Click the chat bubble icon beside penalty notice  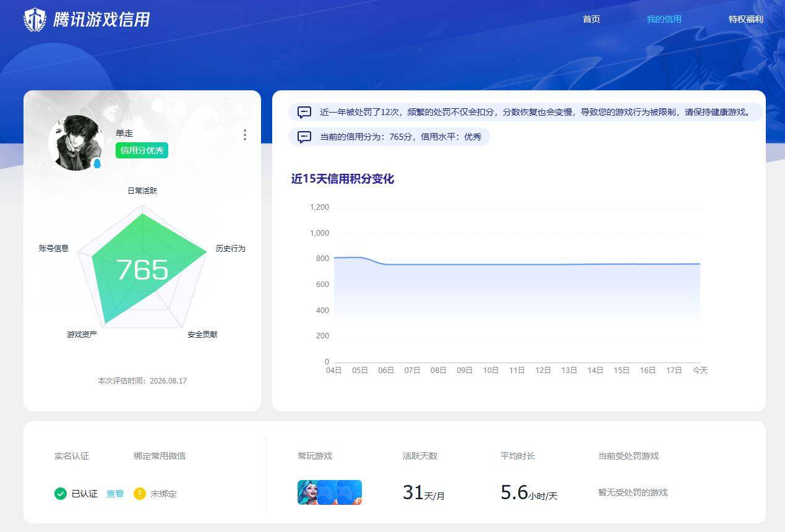click(304, 112)
